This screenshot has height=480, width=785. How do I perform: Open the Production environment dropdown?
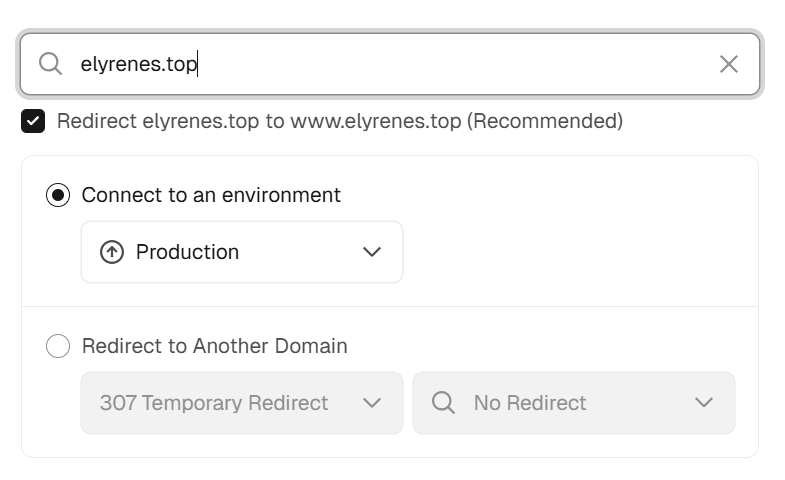242,252
